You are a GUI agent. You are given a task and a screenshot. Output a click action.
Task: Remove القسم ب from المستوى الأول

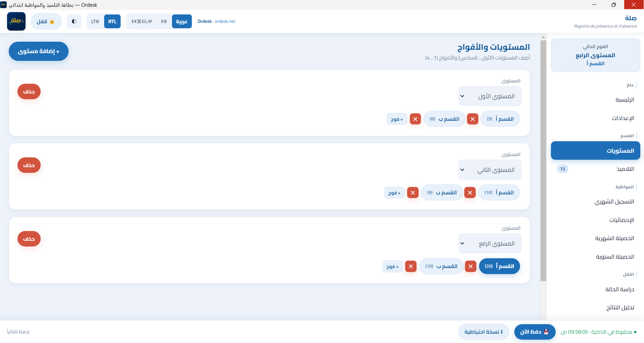(x=415, y=119)
